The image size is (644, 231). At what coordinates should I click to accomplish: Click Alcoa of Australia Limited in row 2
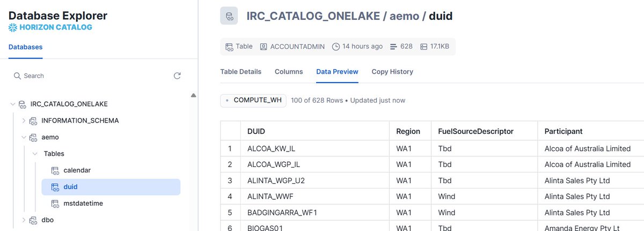591,164
